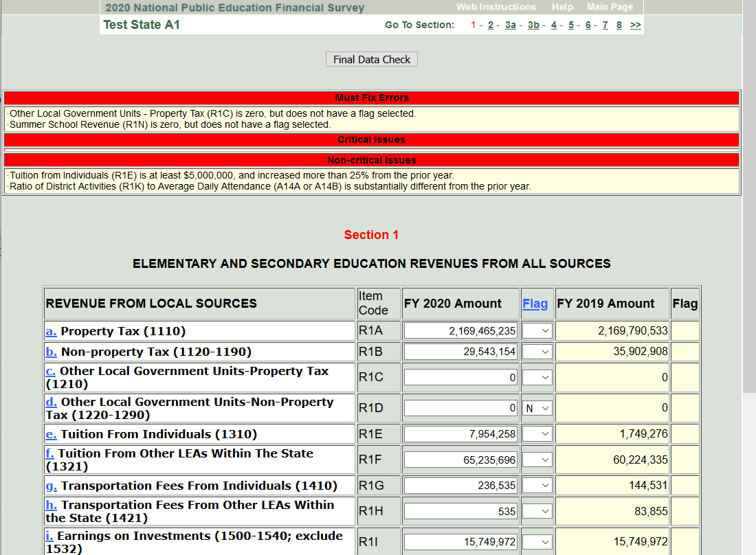The width and height of the screenshot is (756, 555).
Task: Open the Web Instructions page
Action: click(496, 7)
